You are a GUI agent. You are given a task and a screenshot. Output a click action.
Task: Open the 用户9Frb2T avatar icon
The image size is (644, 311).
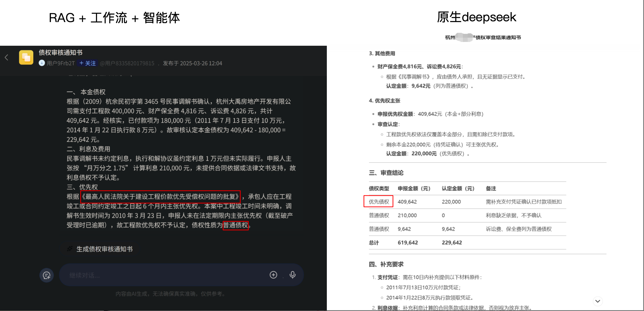pyautogui.click(x=42, y=63)
